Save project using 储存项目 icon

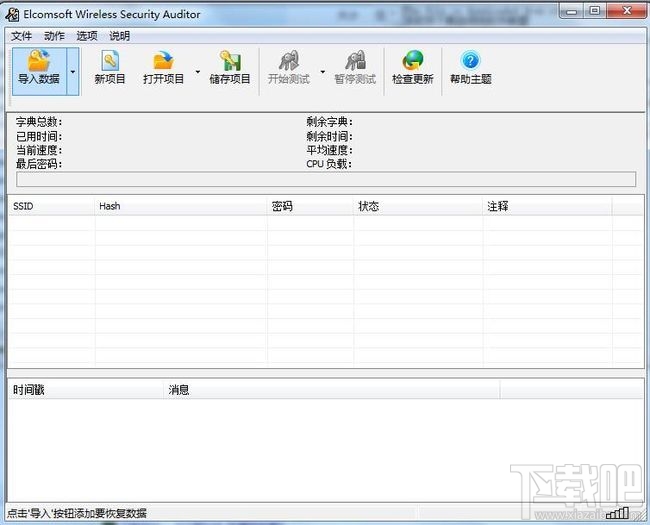click(x=230, y=68)
